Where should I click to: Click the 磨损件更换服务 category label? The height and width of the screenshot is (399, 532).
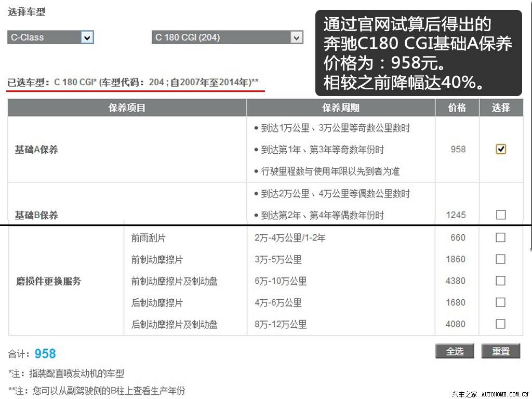[48, 281]
